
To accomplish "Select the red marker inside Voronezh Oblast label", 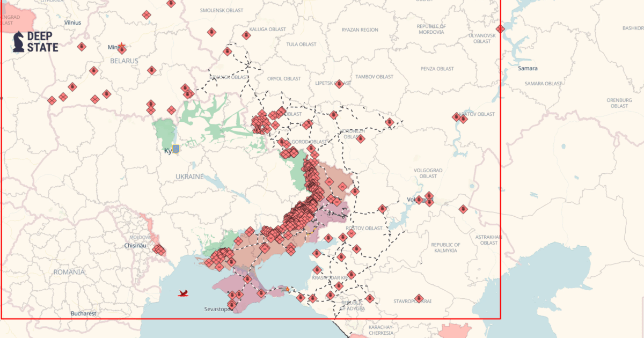I will (361, 138).
